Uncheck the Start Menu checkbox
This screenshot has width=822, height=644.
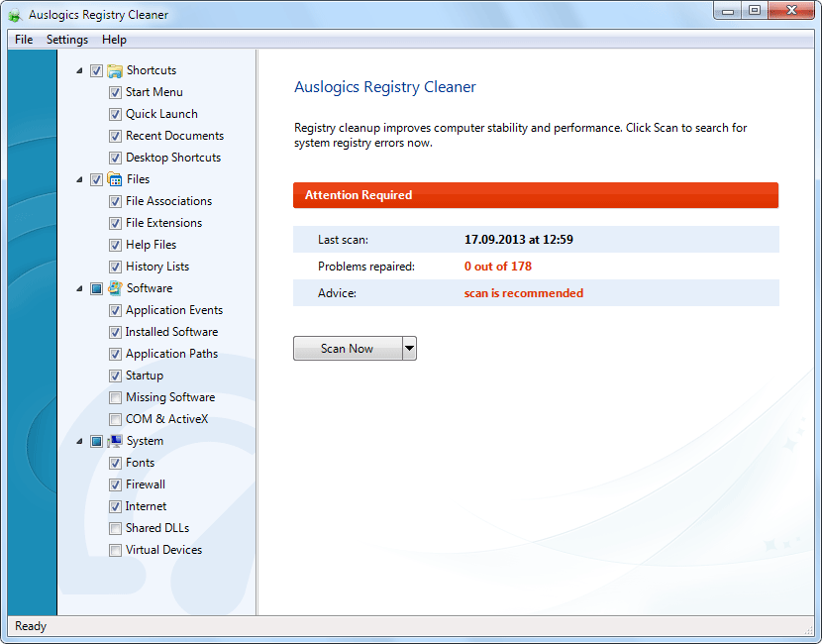point(115,93)
